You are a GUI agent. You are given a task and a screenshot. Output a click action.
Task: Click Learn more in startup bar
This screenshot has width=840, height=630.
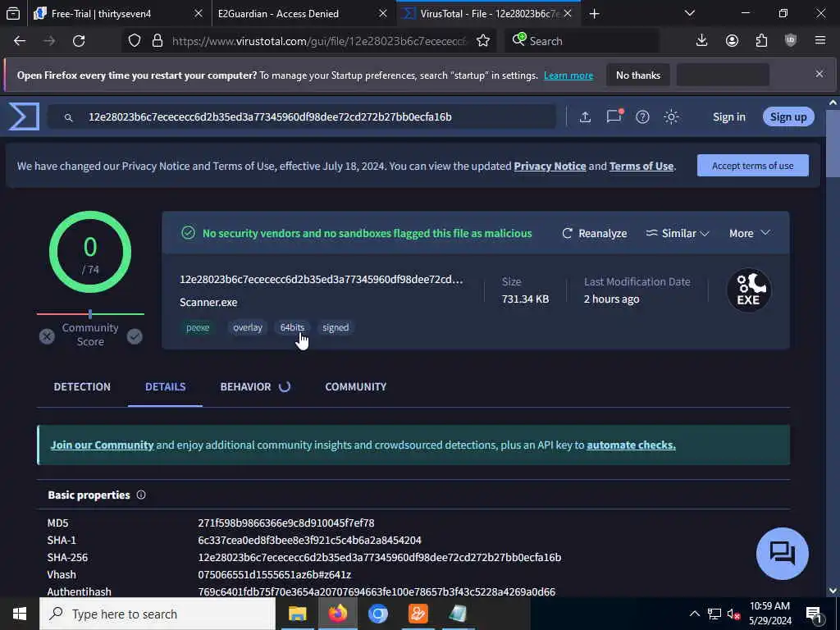click(568, 75)
